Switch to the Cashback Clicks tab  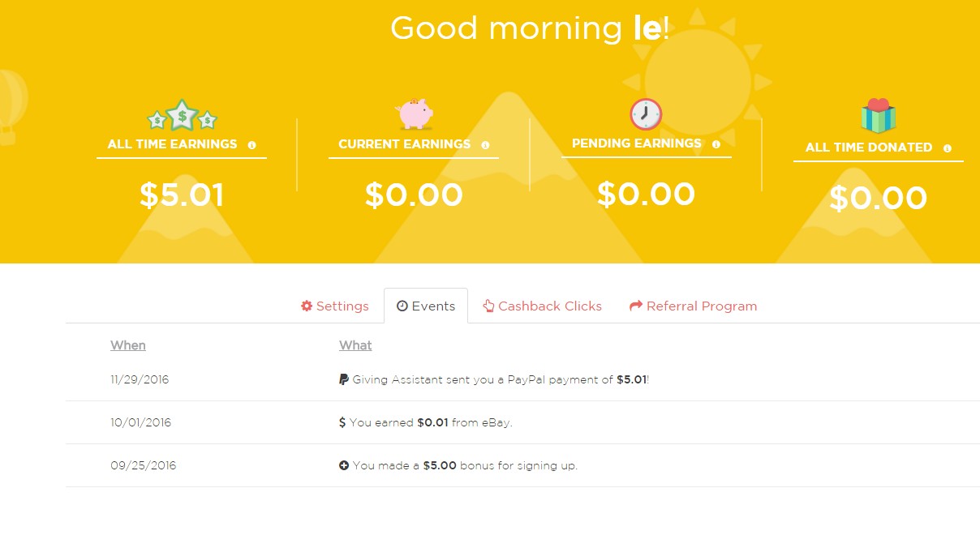click(542, 306)
